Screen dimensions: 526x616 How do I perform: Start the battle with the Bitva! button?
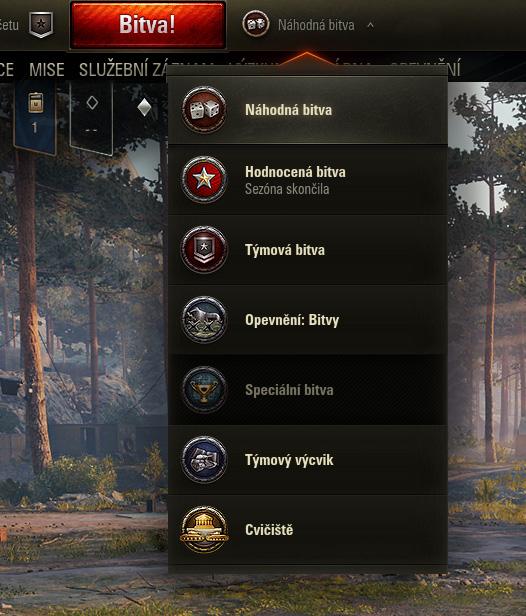point(148,24)
